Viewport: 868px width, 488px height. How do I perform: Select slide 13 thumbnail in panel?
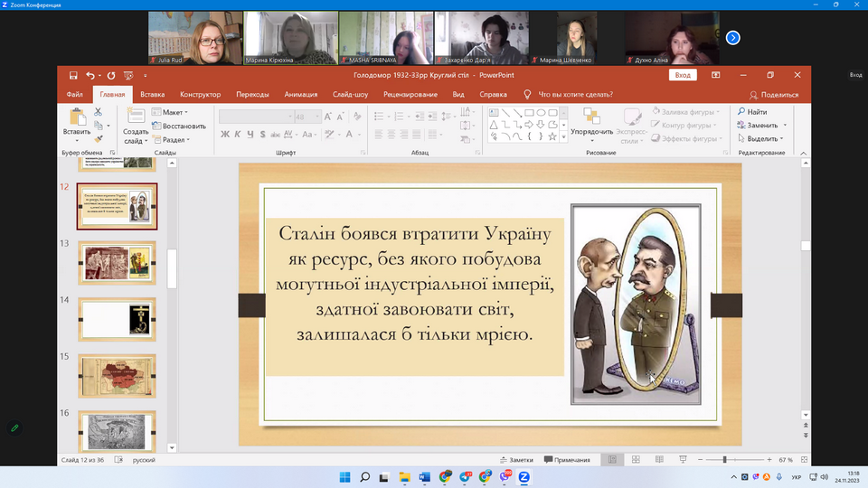point(118,263)
